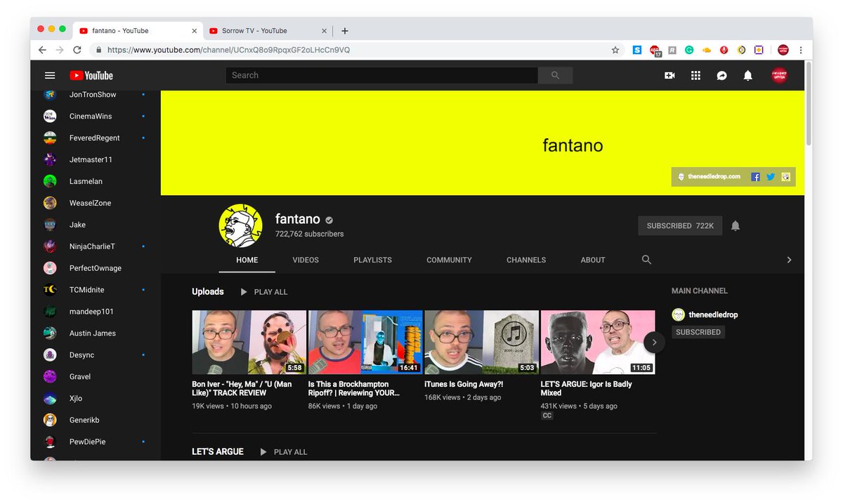The image size is (843, 504).
Task: Open the Chrome three-dot menu
Action: (x=801, y=50)
